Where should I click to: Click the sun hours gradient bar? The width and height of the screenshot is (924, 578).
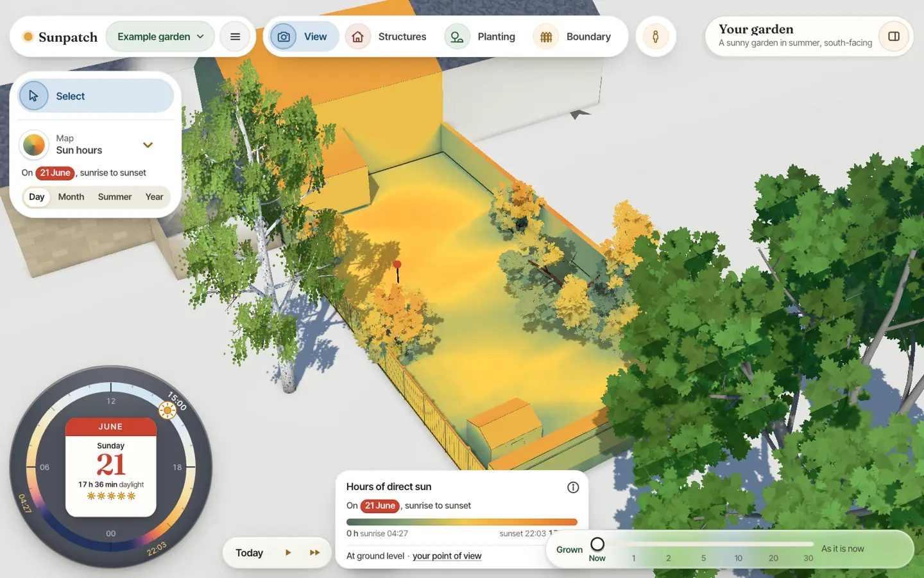(462, 522)
